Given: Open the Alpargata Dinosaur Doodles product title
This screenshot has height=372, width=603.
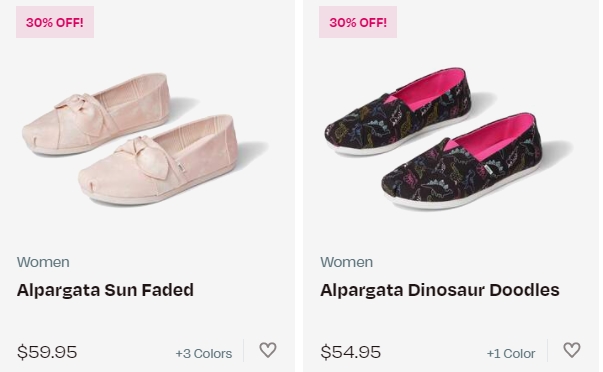Looking at the screenshot, I should [440, 290].
